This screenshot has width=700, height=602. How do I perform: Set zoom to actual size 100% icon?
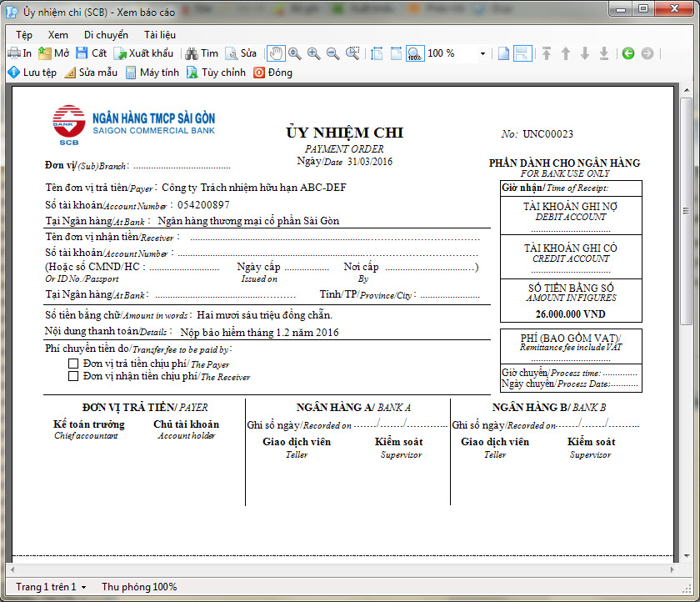pos(415,53)
